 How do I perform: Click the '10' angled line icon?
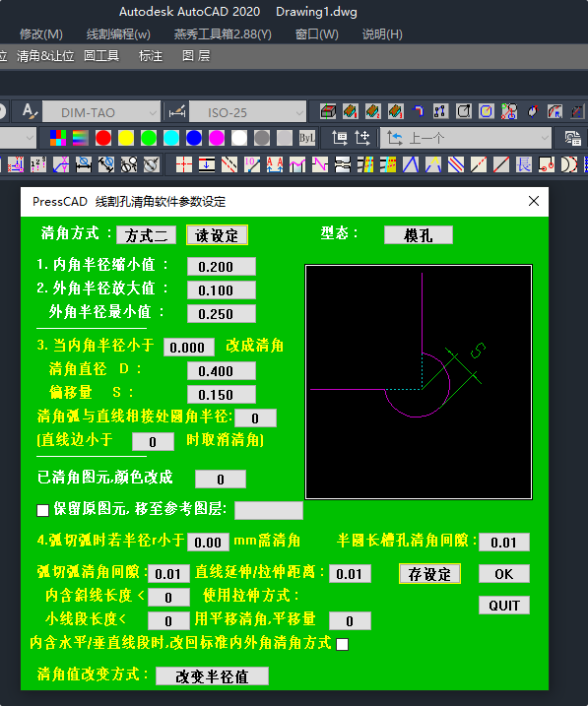point(252,164)
